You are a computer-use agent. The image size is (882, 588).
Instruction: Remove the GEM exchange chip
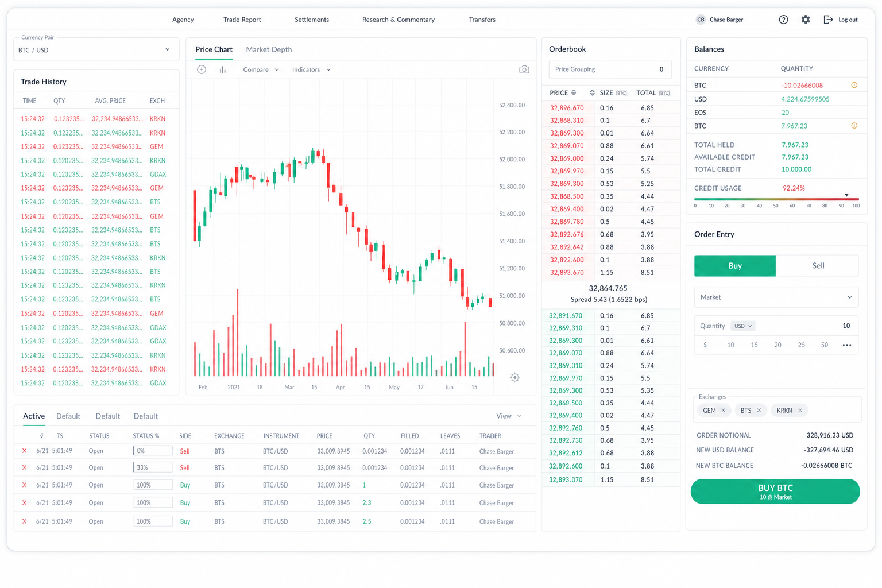click(724, 410)
